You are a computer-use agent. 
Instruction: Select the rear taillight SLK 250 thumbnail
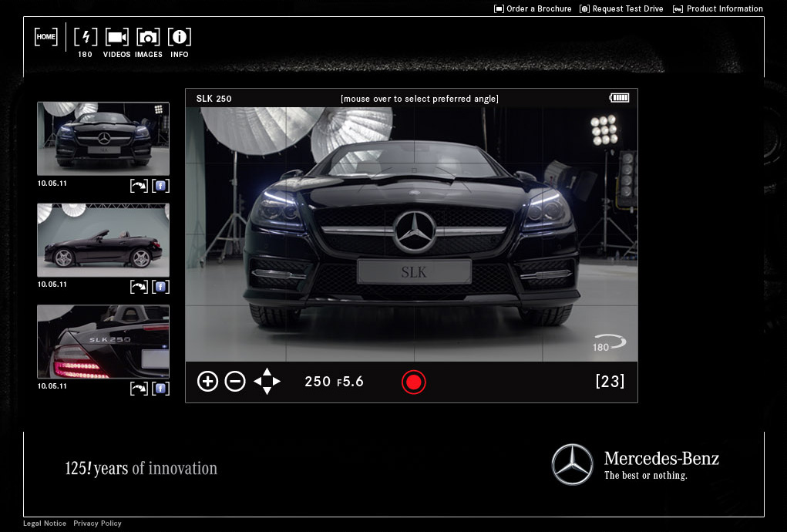click(x=103, y=342)
